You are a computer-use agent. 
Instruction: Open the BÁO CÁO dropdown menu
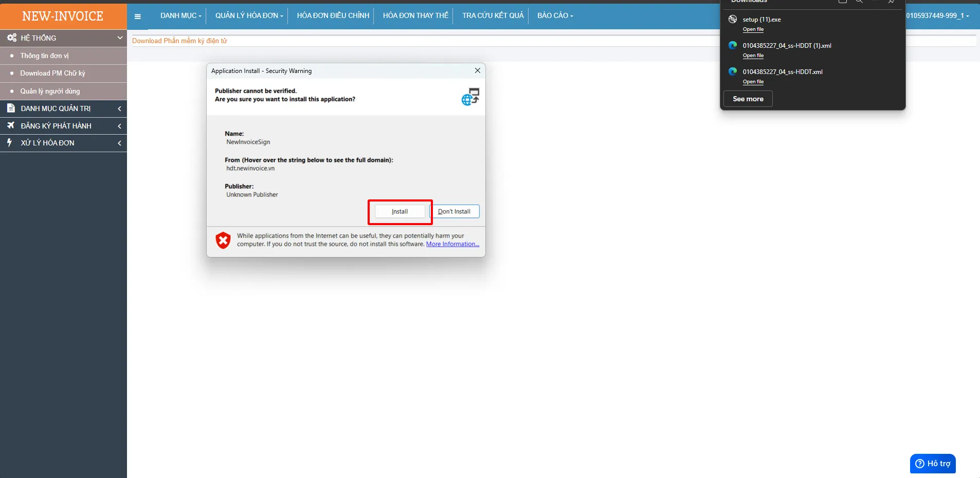tap(555, 16)
